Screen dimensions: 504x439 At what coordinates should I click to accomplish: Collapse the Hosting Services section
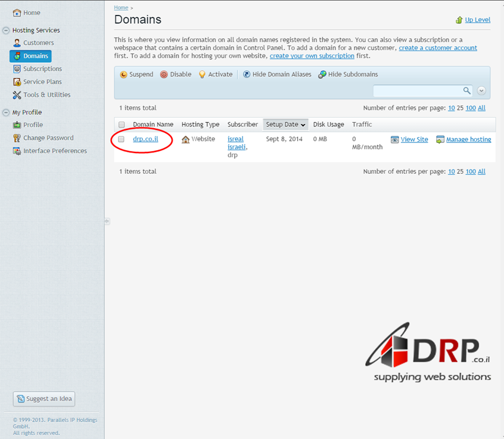tap(6, 30)
